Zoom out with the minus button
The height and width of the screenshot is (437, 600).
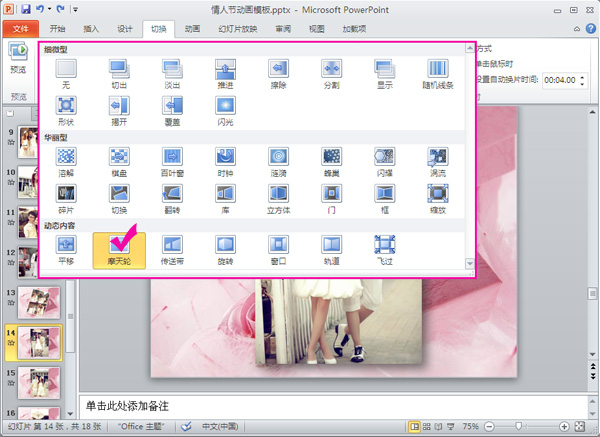pyautogui.click(x=489, y=426)
